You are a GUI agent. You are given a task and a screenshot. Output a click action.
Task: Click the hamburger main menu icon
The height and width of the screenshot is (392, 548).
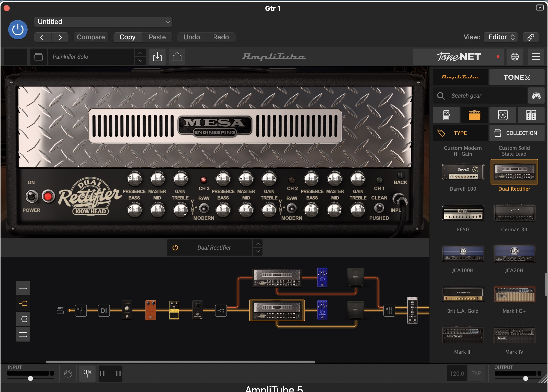pyautogui.click(x=536, y=56)
